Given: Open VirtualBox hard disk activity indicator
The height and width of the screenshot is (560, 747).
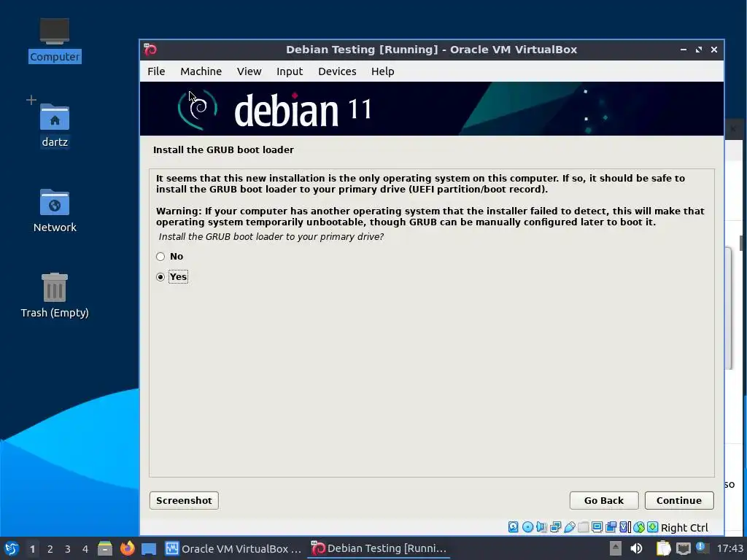Looking at the screenshot, I should click(x=513, y=527).
